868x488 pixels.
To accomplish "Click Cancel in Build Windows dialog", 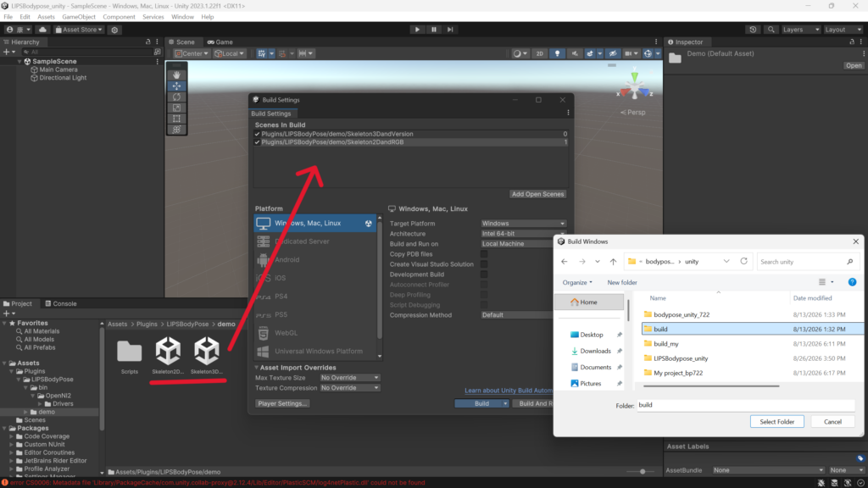I will (832, 422).
